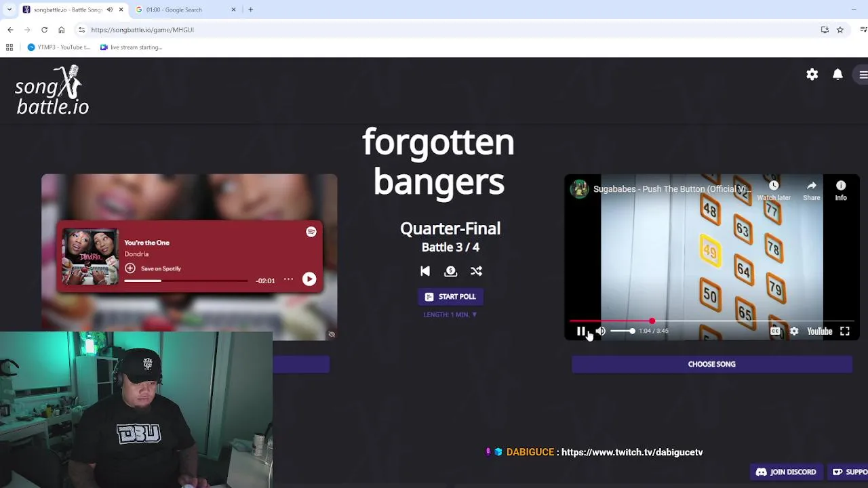Screen dimensions: 868x488
Task: Enter fullscreen on the YouTube player
Action: click(845, 331)
